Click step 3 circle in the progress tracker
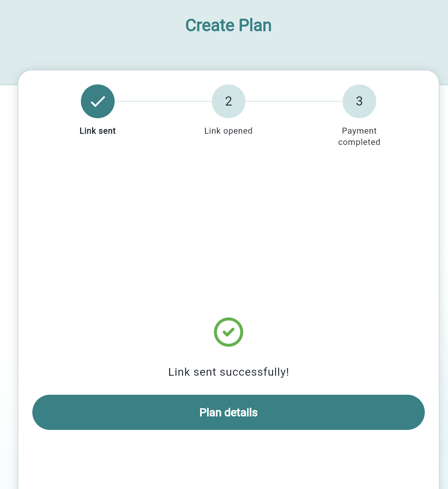Image resolution: width=448 pixels, height=489 pixels. (x=359, y=101)
